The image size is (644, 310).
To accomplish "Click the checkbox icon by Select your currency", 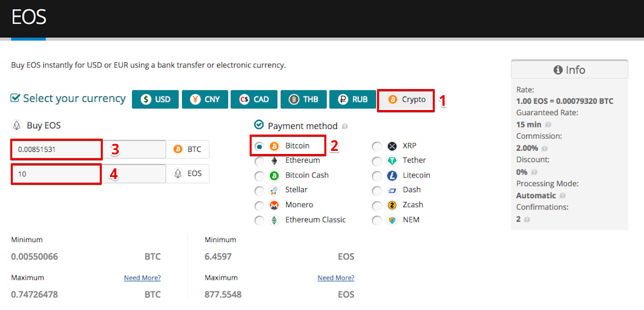I will tap(16, 98).
